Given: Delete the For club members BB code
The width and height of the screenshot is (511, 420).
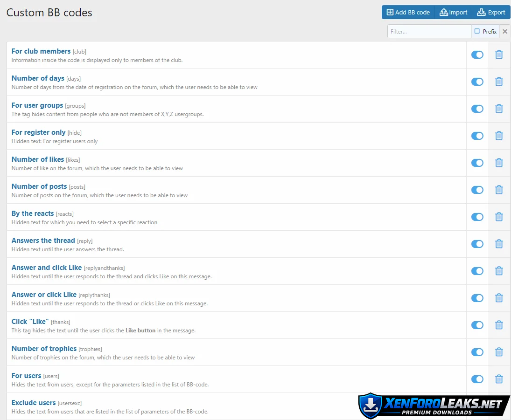Looking at the screenshot, I should (x=499, y=55).
